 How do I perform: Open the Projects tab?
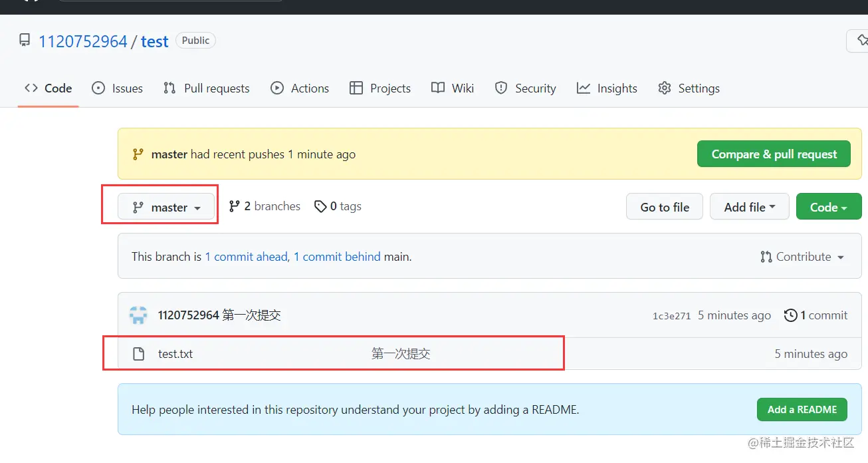(380, 88)
